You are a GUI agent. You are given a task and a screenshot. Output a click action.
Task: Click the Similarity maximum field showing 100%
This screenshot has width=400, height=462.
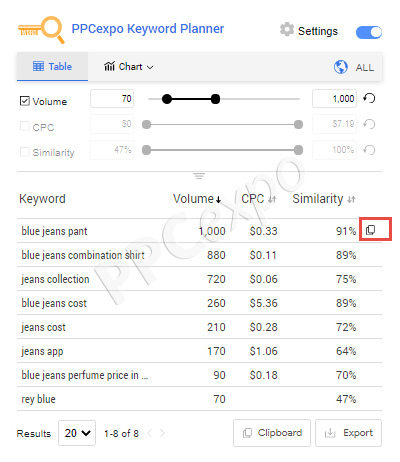pyautogui.click(x=334, y=150)
